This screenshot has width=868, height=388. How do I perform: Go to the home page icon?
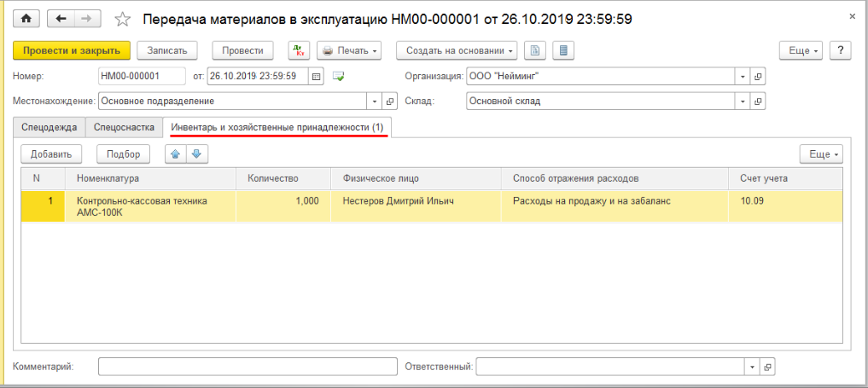pos(26,19)
